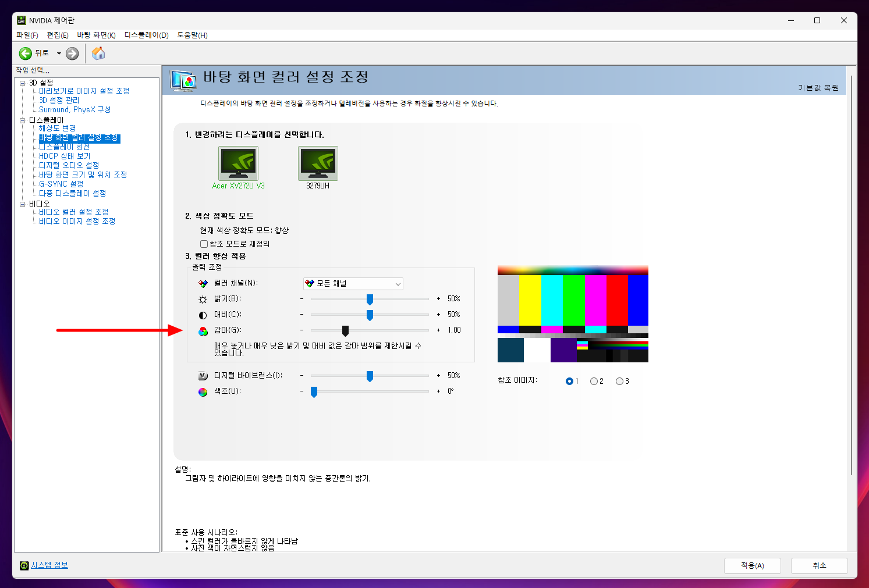Open G-SYNC 설정 tree item

click(61, 184)
